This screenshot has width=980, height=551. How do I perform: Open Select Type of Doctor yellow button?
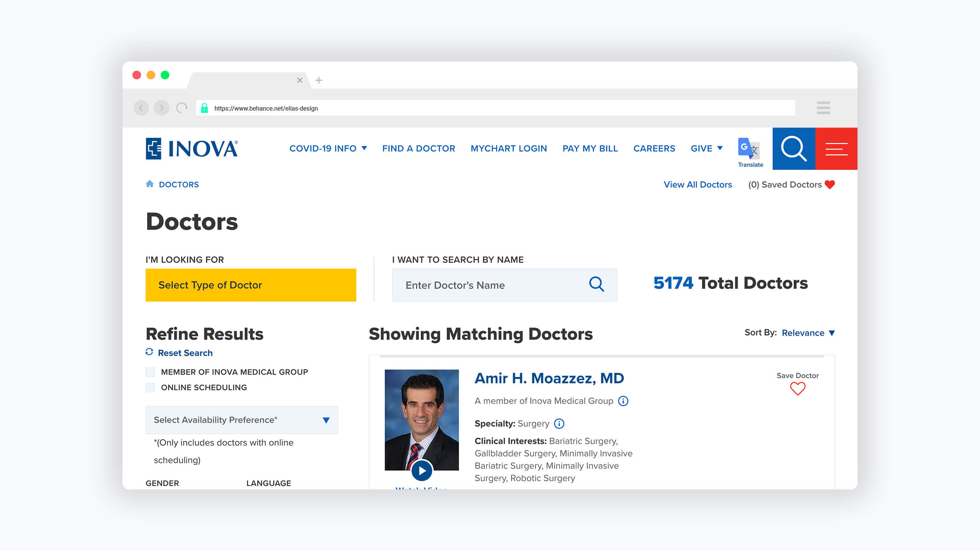click(x=251, y=285)
